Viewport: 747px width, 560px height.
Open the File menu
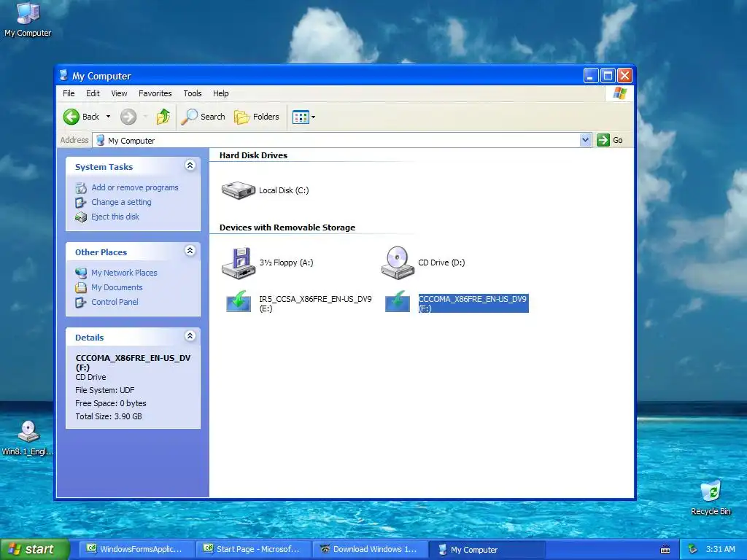(69, 93)
